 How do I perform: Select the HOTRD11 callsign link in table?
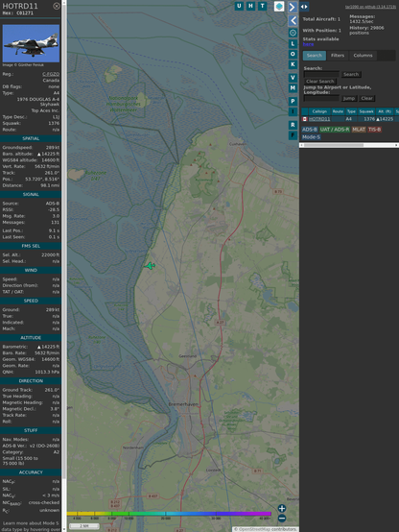pos(319,119)
